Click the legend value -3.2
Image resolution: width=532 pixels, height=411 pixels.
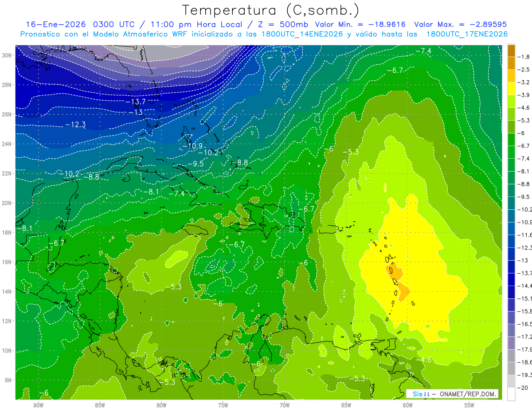[524, 82]
